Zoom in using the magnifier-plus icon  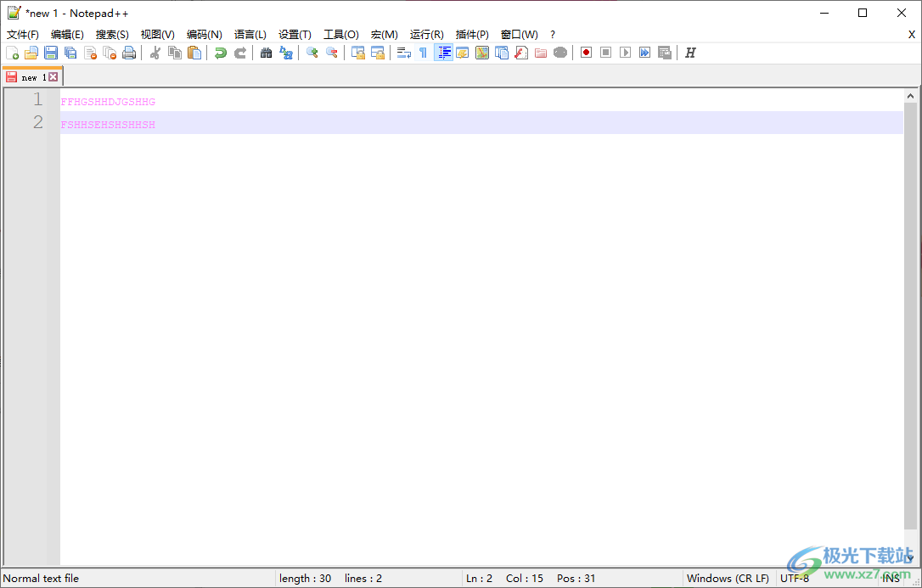(312, 52)
